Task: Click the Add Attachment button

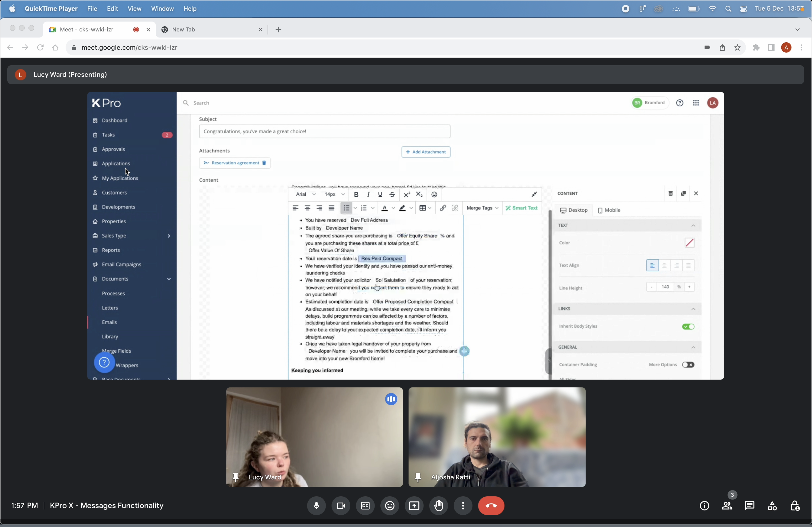Action: [426, 152]
